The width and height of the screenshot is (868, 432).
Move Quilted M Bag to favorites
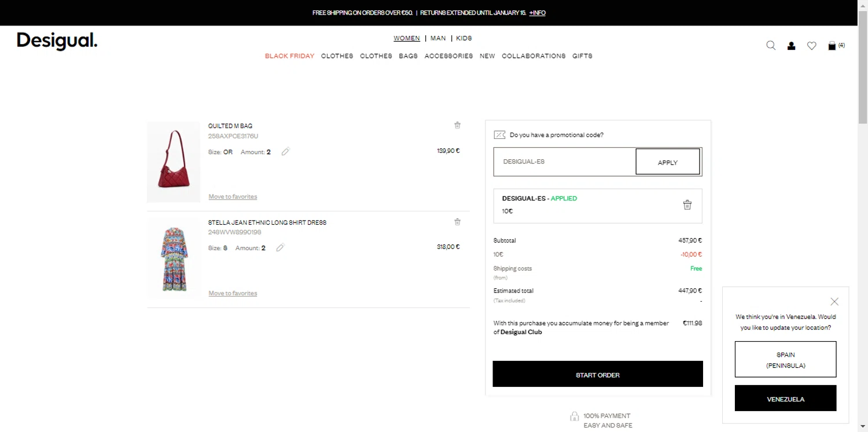(x=233, y=197)
